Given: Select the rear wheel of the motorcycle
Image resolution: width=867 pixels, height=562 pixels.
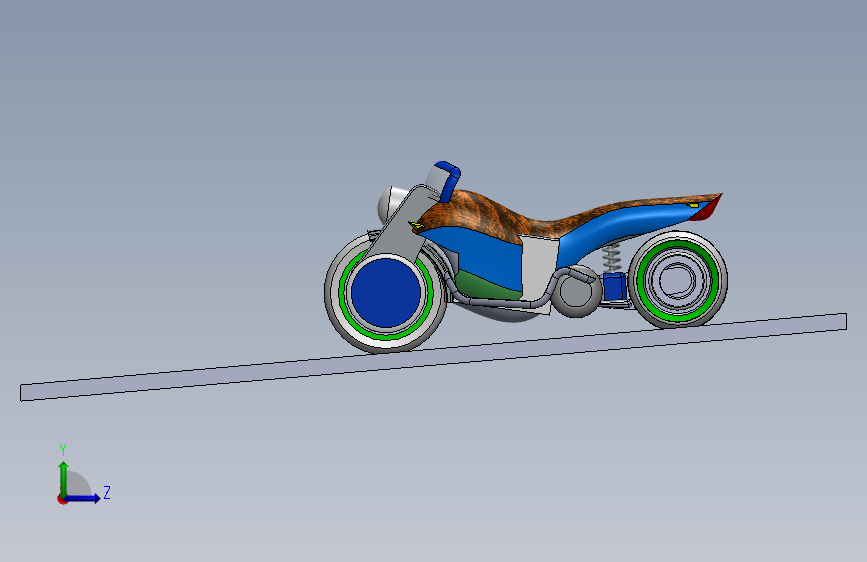Looking at the screenshot, I should coord(678,279).
